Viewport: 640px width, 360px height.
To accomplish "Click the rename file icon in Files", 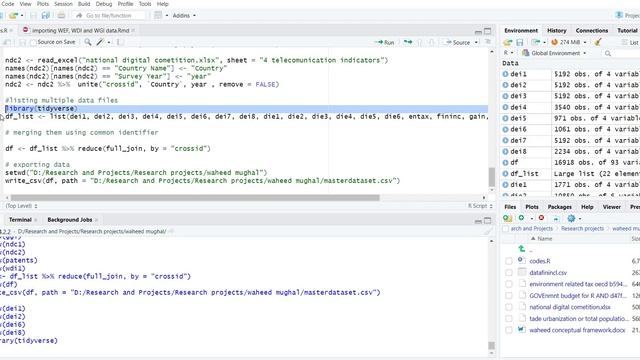I will tap(556, 218).
